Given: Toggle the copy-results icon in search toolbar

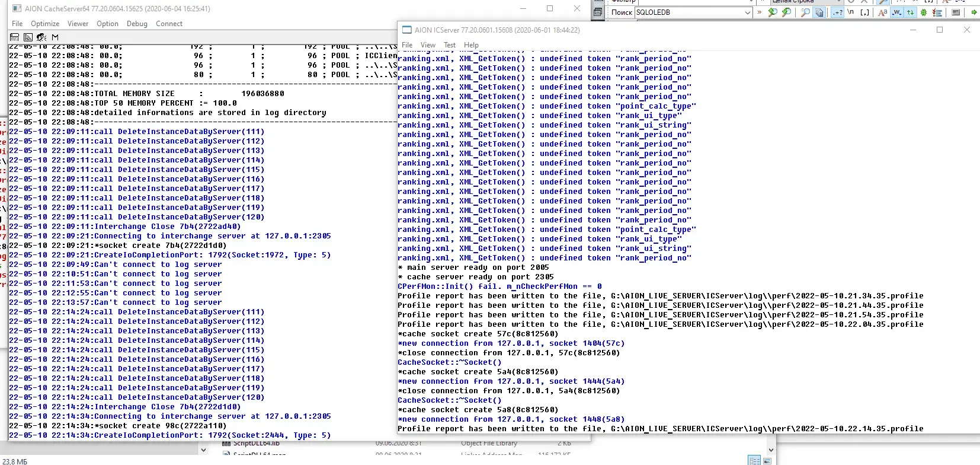Looking at the screenshot, I should point(819,12).
